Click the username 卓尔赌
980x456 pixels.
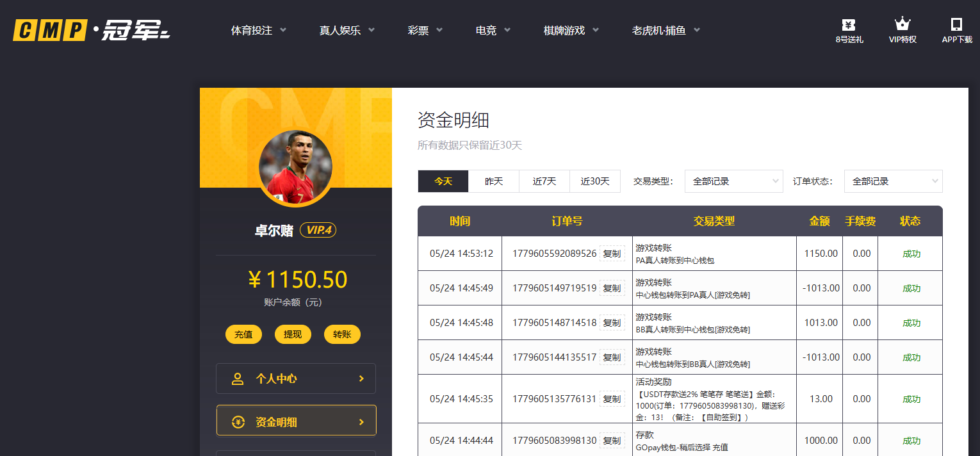pos(274,231)
